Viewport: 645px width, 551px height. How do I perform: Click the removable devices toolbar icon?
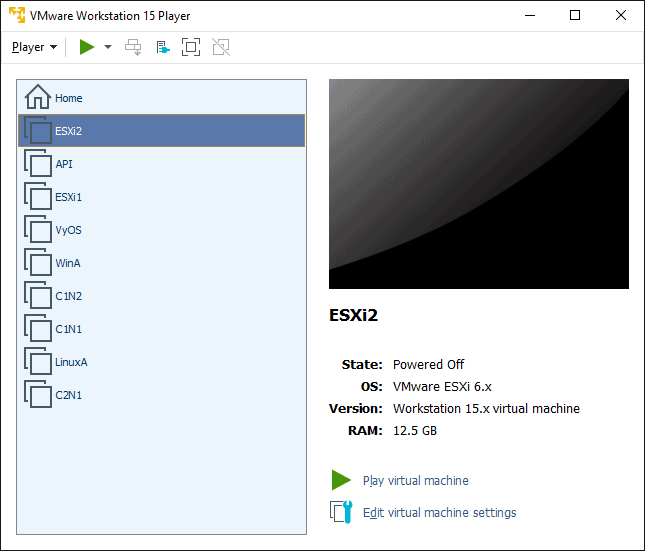click(x=162, y=47)
